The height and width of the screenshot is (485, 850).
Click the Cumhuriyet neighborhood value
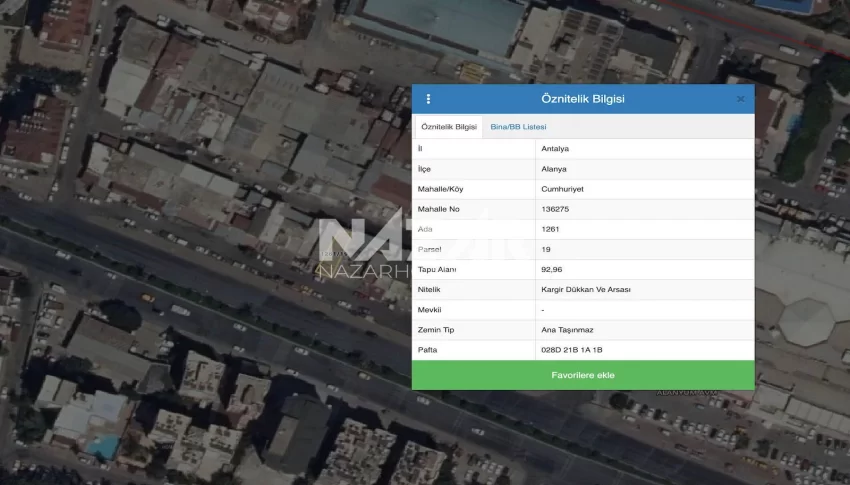point(561,189)
